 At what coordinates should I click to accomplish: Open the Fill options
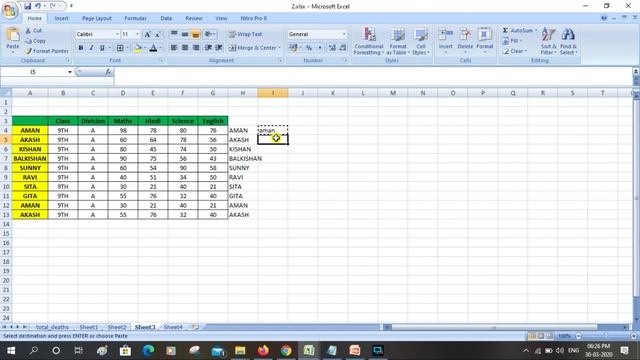click(513, 41)
